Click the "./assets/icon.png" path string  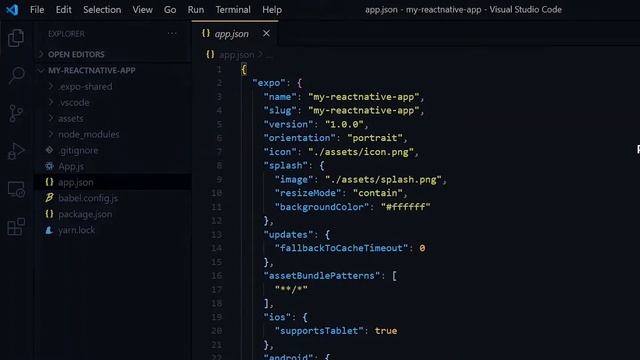click(361, 152)
